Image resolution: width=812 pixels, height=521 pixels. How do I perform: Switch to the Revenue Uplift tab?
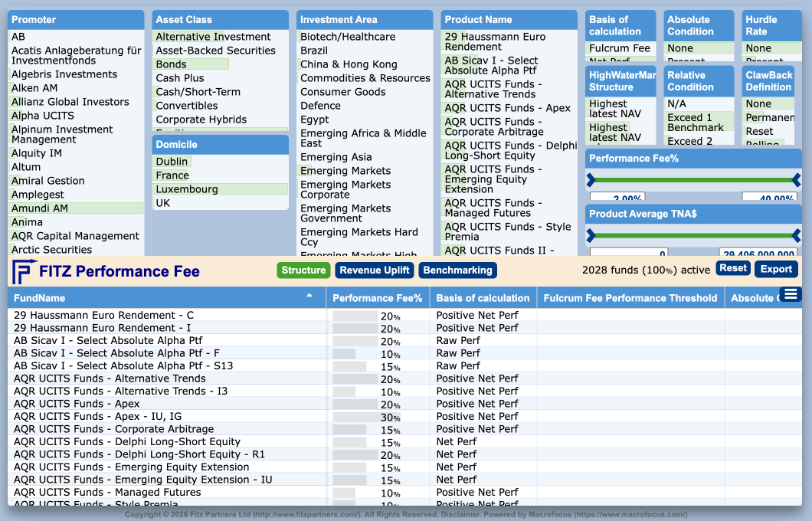tap(375, 270)
